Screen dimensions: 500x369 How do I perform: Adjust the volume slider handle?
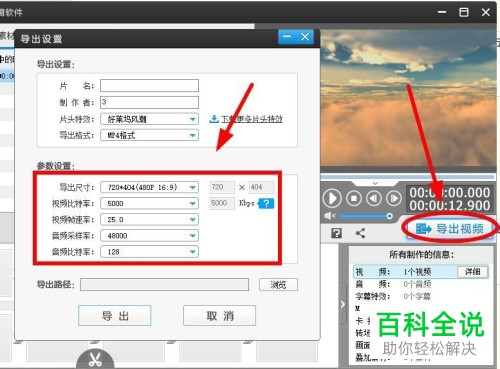(x=389, y=216)
